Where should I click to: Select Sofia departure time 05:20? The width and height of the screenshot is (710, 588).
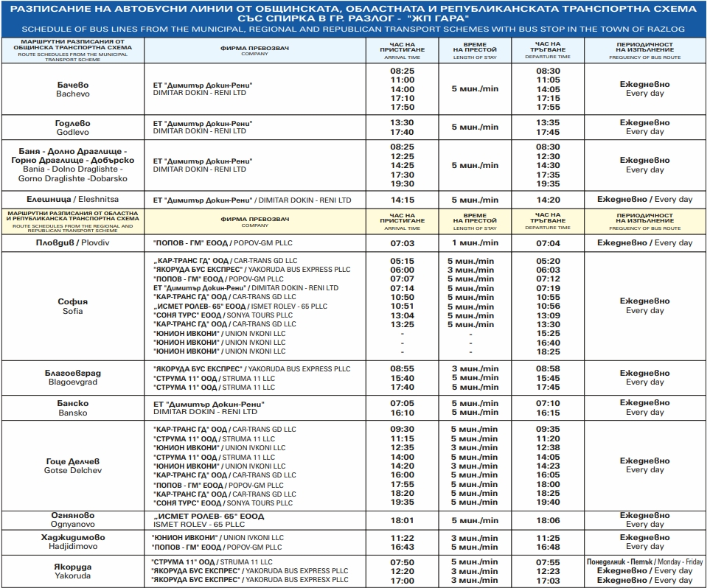pos(548,261)
